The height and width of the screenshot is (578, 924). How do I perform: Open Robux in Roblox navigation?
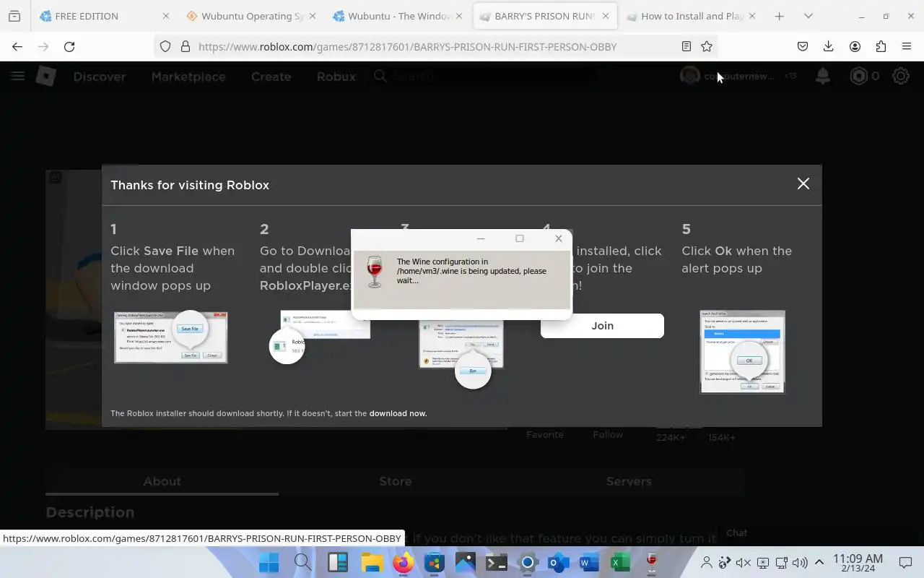[336, 77]
